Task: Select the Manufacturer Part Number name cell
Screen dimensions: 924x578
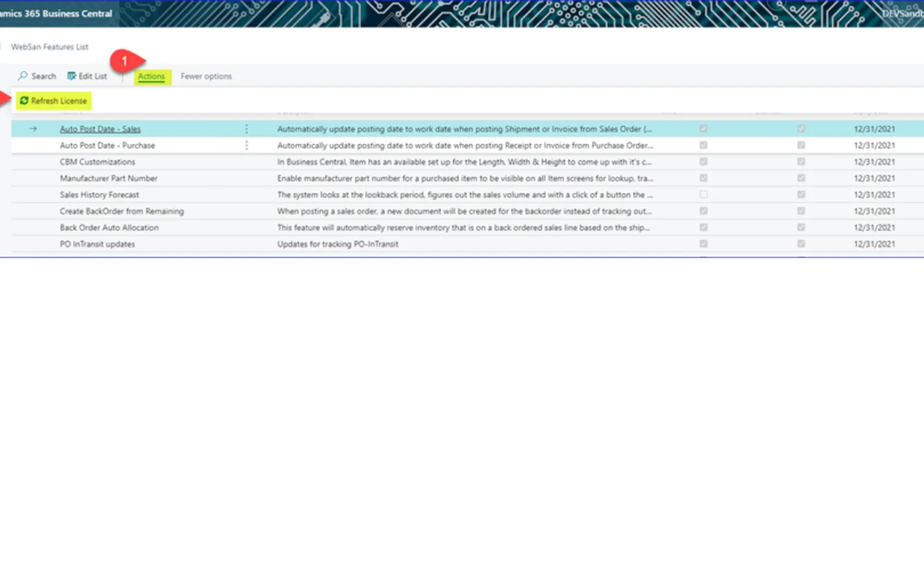Action: 109,179
